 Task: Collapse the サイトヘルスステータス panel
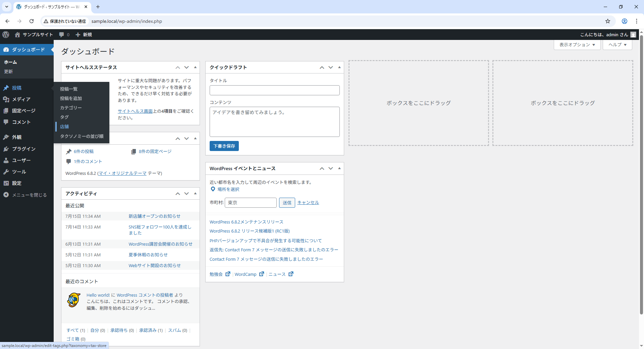(x=195, y=67)
